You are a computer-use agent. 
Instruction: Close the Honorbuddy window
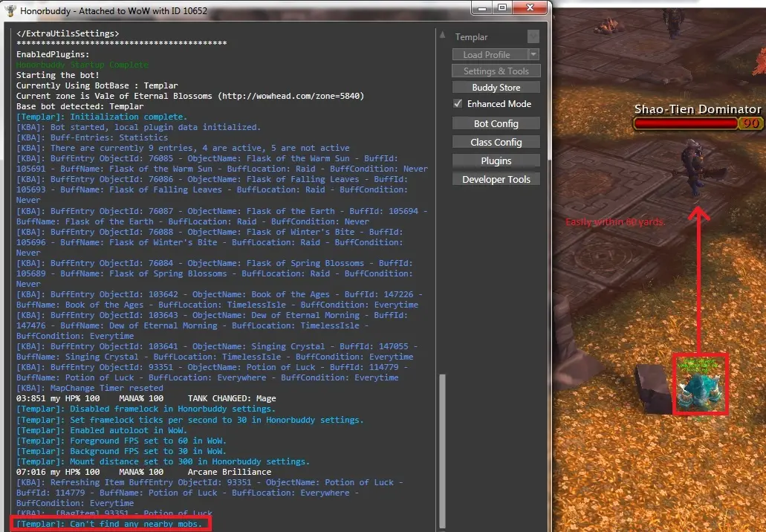click(530, 8)
